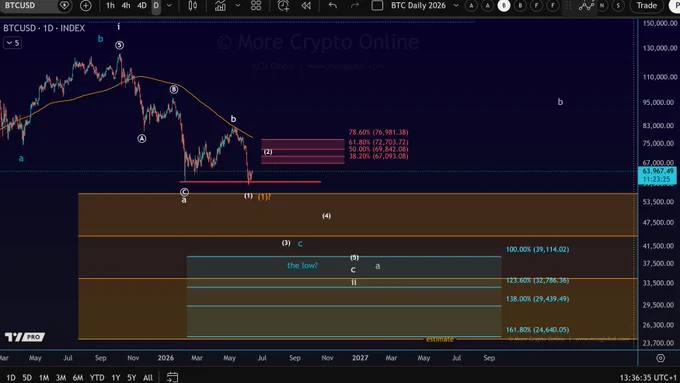
Task: Switch to the 4h timeframe
Action: [126, 6]
